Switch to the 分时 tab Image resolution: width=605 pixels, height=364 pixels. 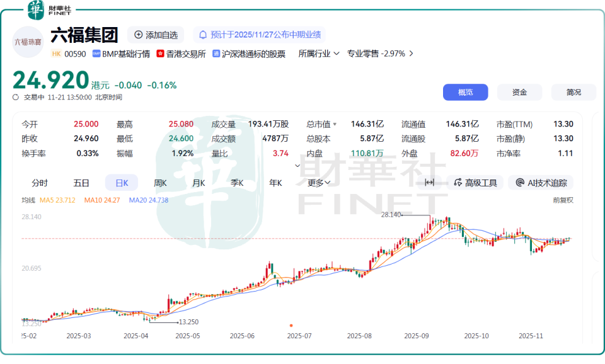40,182
